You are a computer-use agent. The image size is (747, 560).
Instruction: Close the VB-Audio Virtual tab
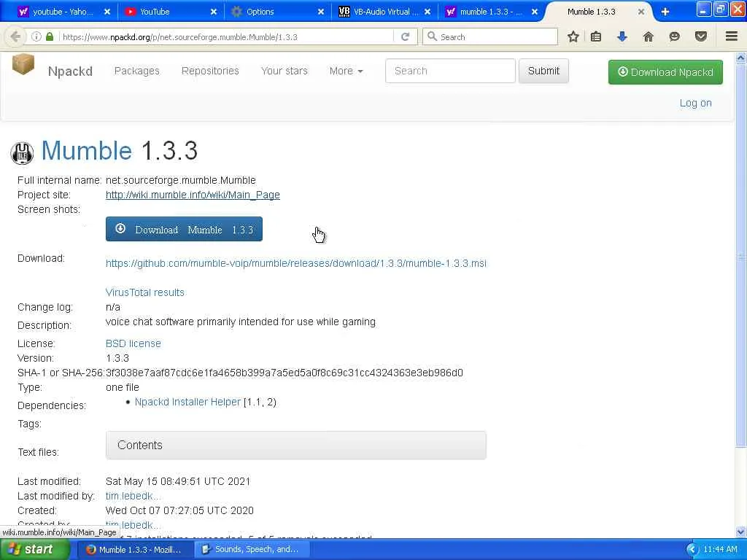point(427,12)
